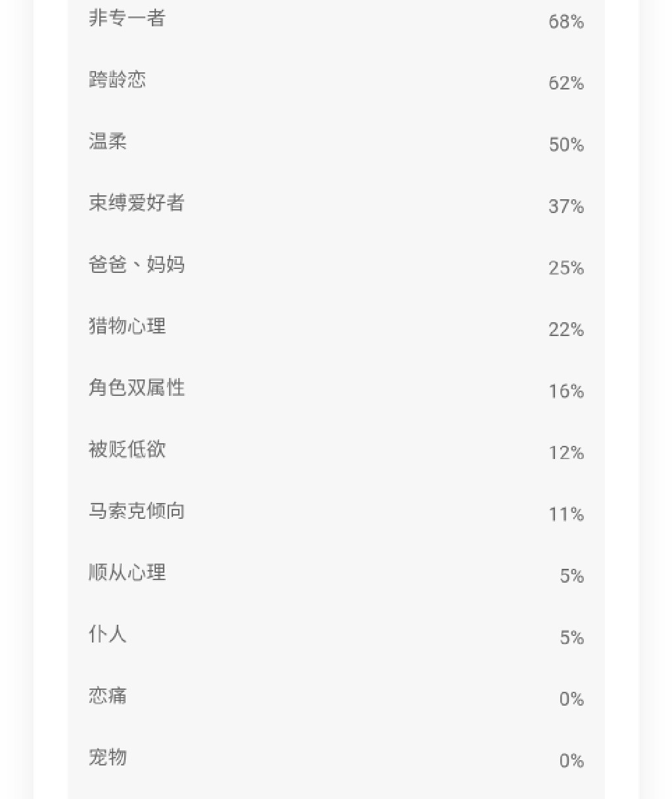
Task: Select the 仆人 entry
Action: click(x=108, y=635)
